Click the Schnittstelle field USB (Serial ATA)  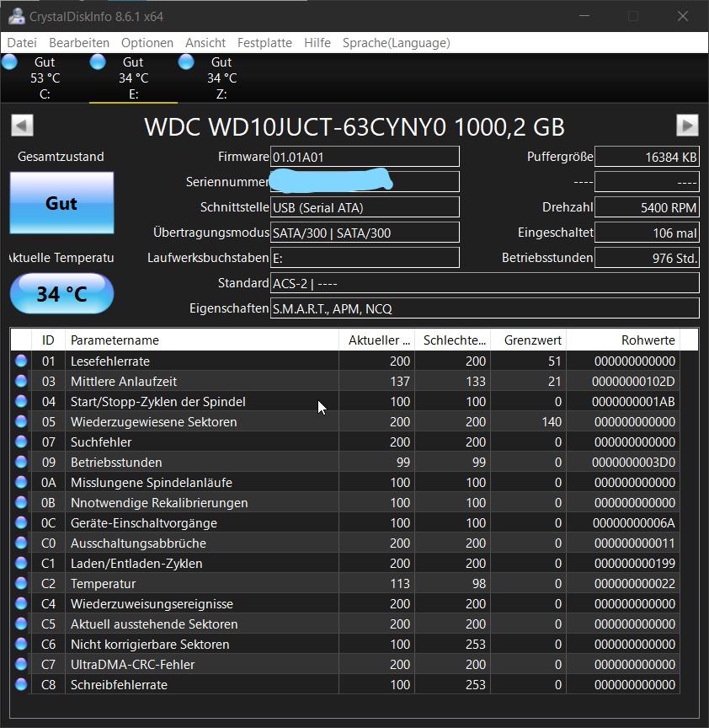(x=365, y=207)
